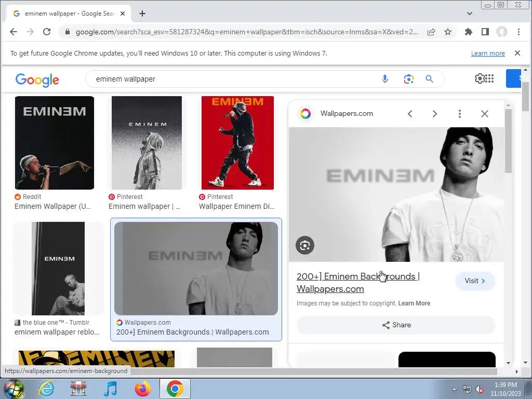Open the red Pinterest Eminem thumbnail

tap(237, 143)
